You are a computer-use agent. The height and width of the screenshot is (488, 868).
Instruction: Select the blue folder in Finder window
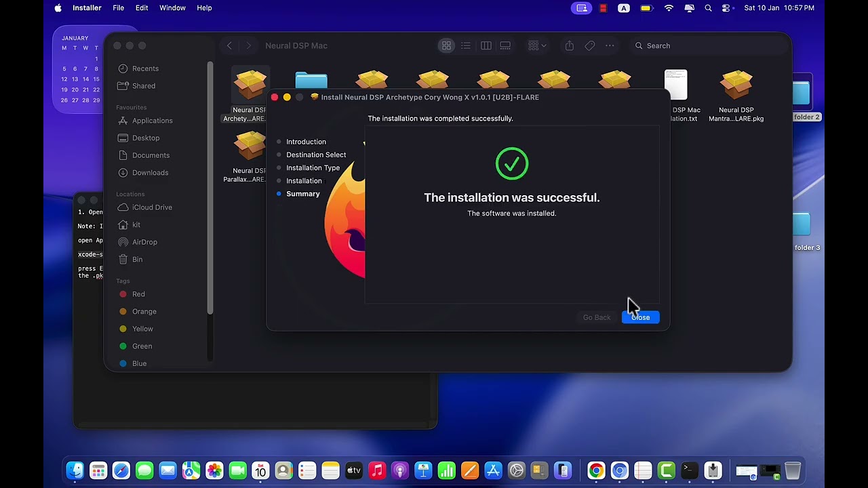[x=311, y=80]
